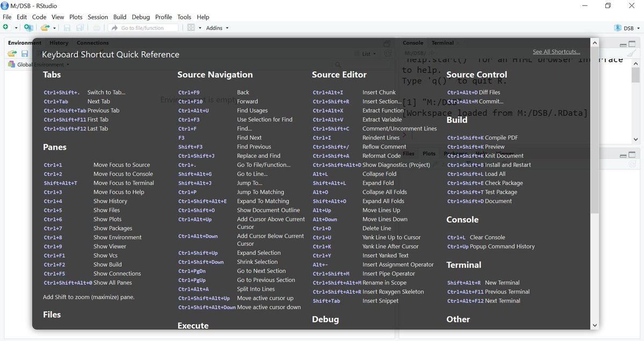Click the Popup Command History shortcut text

tap(502, 246)
